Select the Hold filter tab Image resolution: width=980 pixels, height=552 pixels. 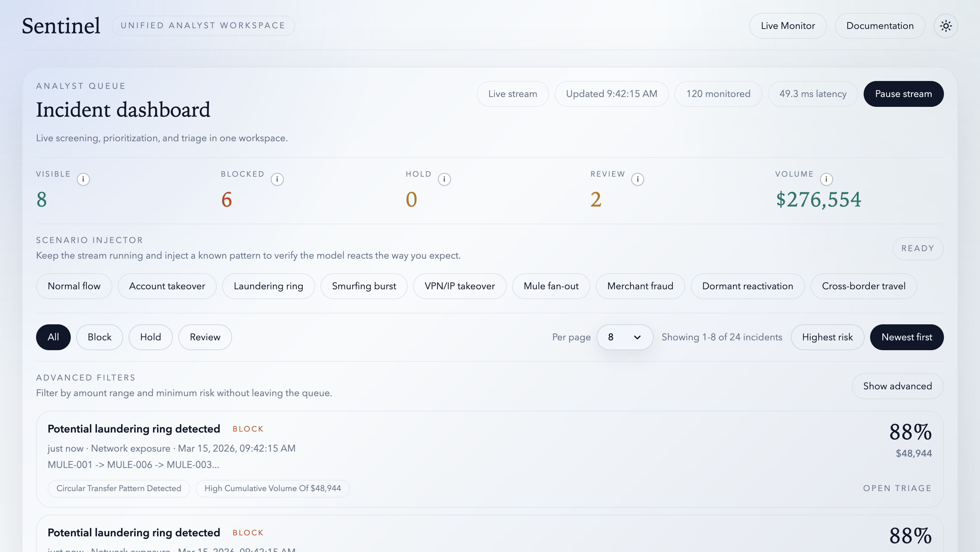pyautogui.click(x=150, y=337)
